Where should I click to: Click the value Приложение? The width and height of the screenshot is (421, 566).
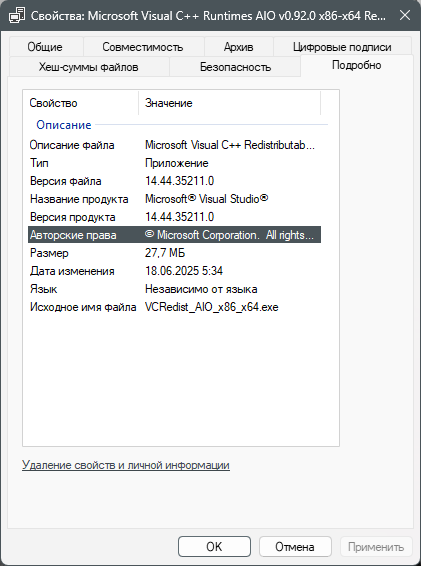tap(177, 163)
